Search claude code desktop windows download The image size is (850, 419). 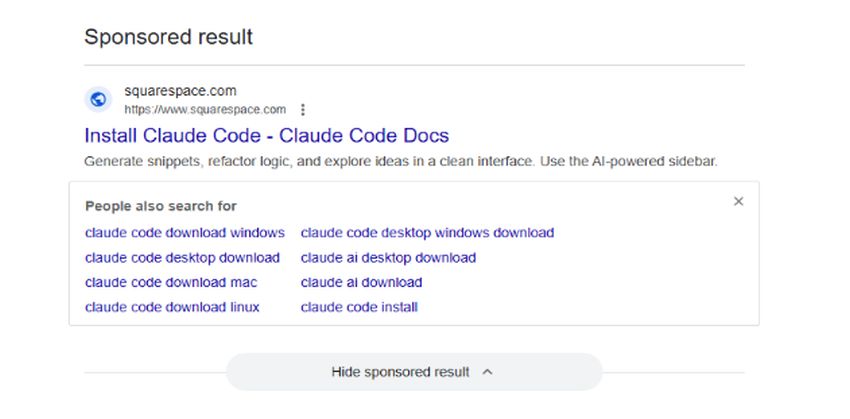coord(427,233)
